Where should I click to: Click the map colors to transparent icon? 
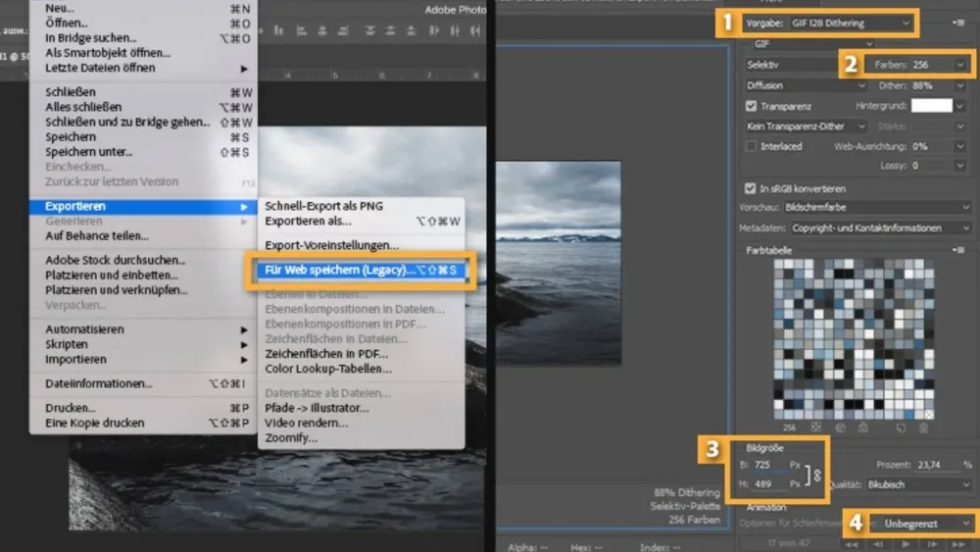(815, 427)
